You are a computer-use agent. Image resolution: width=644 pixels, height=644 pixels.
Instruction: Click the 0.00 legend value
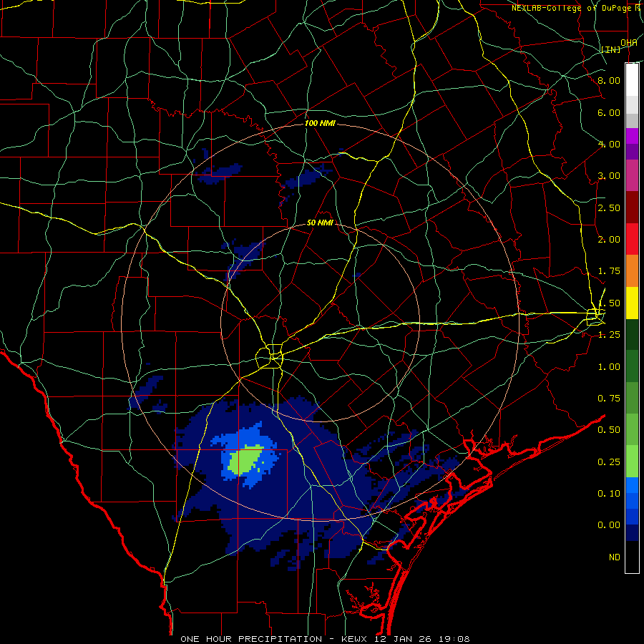[609, 525]
